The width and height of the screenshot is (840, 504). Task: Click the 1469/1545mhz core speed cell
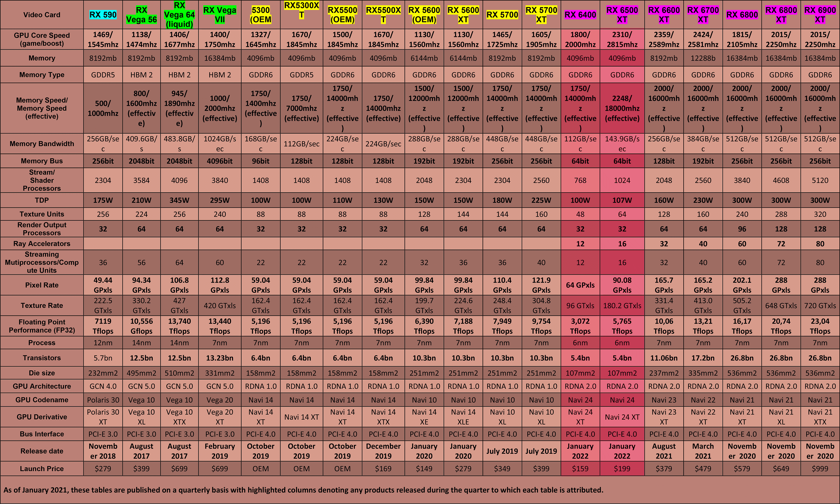(103, 39)
